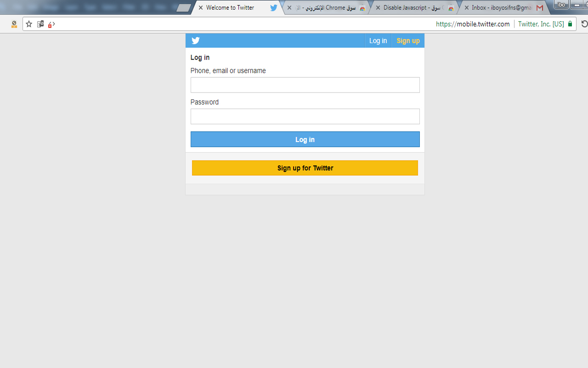Minimize the Chrome window
588x368 pixels.
pos(577,5)
